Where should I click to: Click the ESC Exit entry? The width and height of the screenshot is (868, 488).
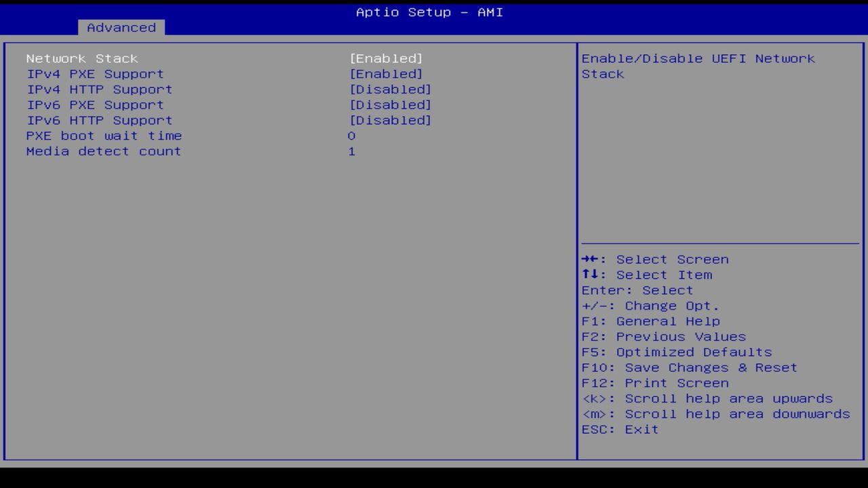(620, 429)
